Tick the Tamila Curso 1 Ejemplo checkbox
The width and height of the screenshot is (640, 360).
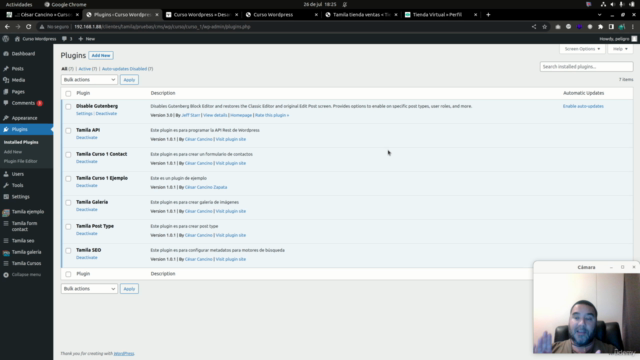point(68,179)
